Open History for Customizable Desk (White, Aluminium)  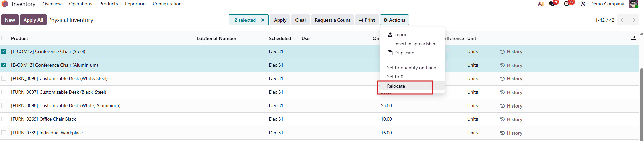(511, 106)
